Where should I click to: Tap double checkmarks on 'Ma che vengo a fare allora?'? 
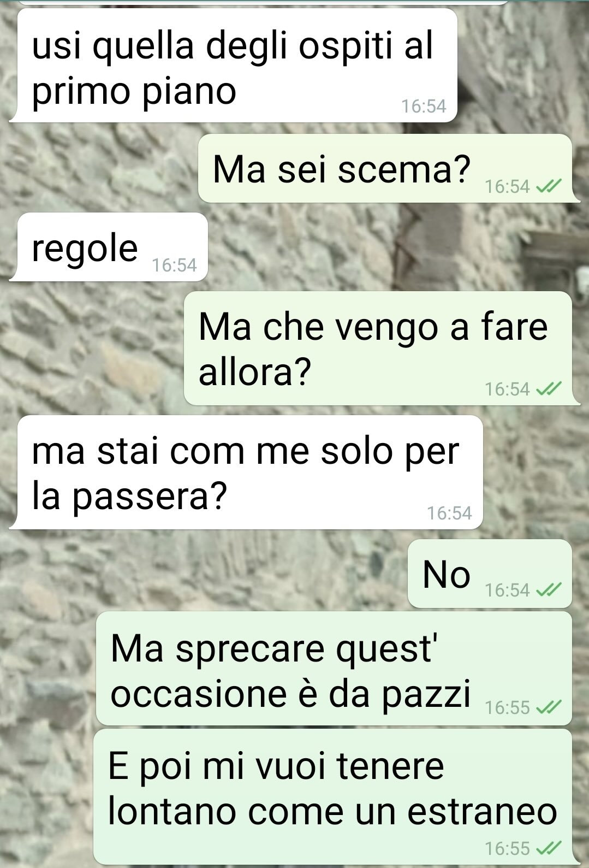(x=548, y=389)
